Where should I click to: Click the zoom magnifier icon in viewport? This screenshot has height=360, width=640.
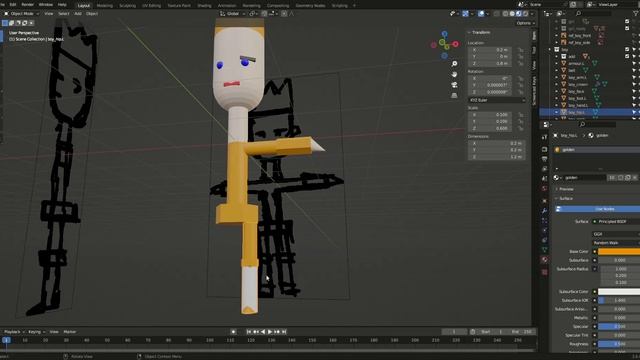(x=454, y=64)
